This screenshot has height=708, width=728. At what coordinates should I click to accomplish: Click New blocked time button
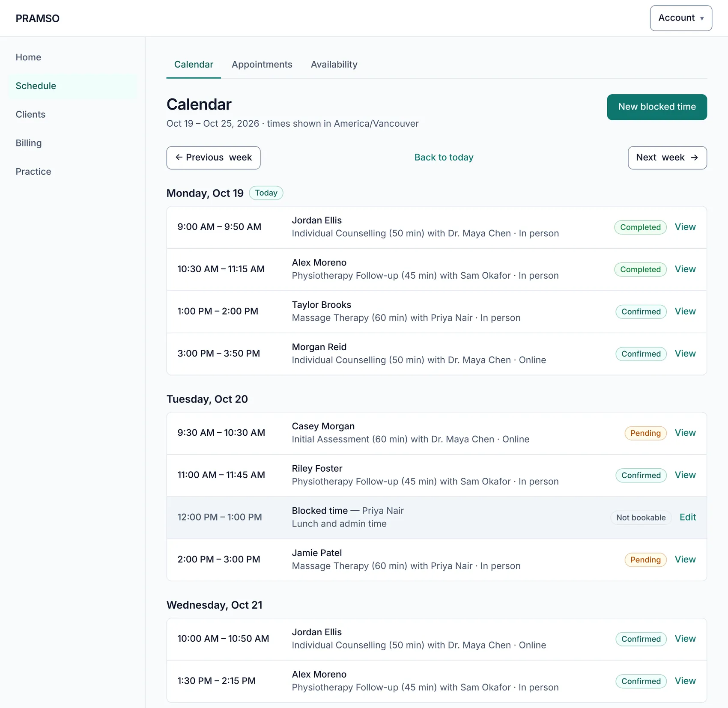(x=657, y=107)
